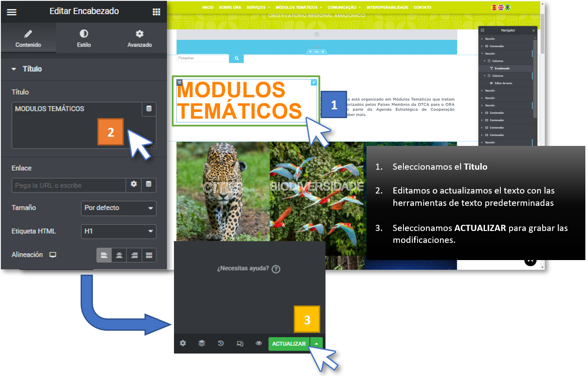
Task: Delete the section with the X handle
Action: click(x=322, y=52)
